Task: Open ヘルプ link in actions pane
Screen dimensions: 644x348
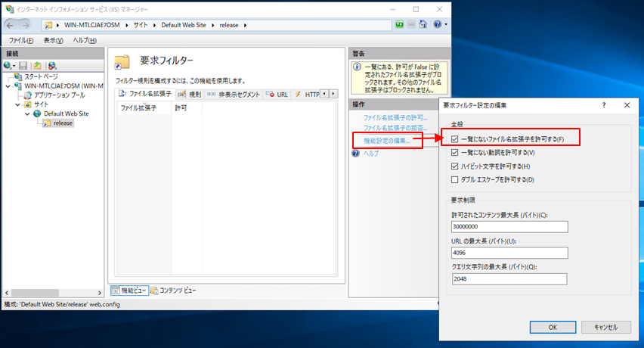Action: pos(371,154)
